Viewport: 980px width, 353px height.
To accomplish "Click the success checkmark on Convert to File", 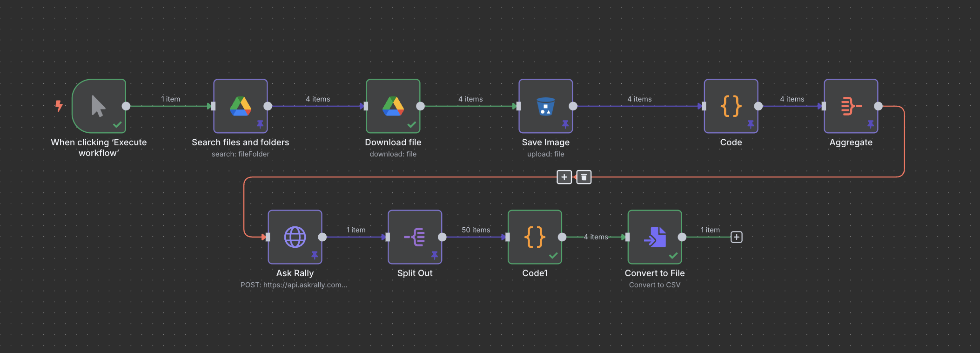I will click(673, 255).
